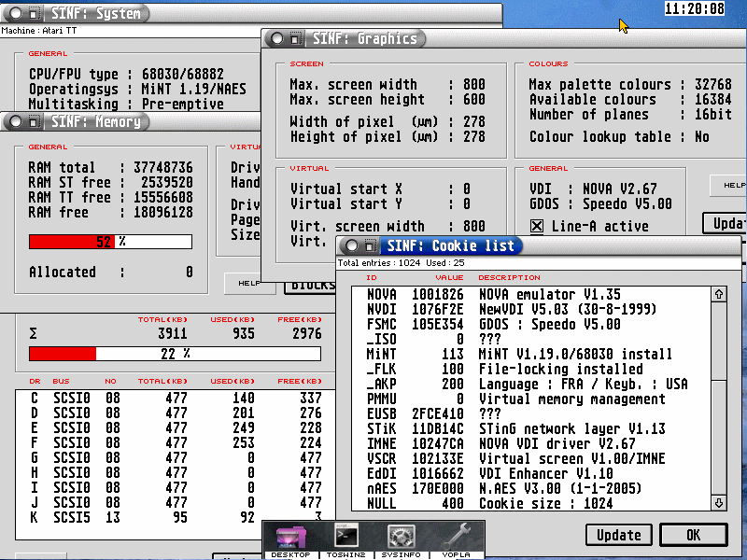747x560 pixels.
Task: Select the IMNE NOVA VDI driver row
Action: click(x=531, y=444)
